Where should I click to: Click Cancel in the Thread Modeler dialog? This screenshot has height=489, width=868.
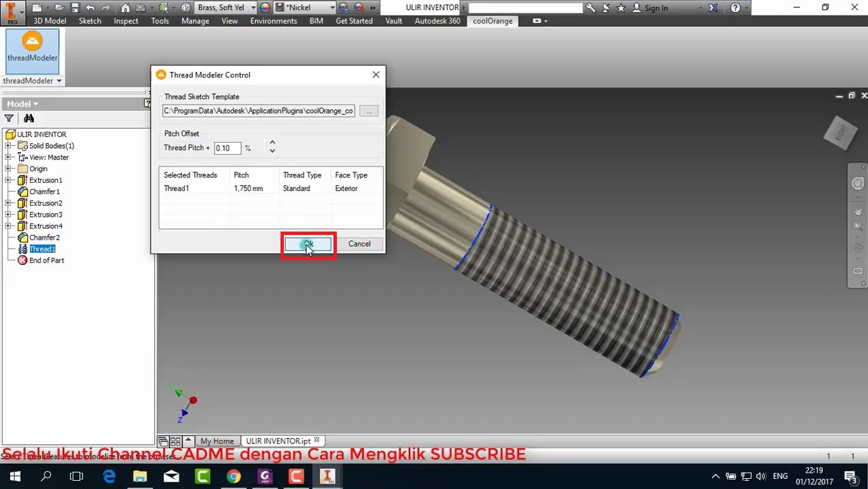359,244
